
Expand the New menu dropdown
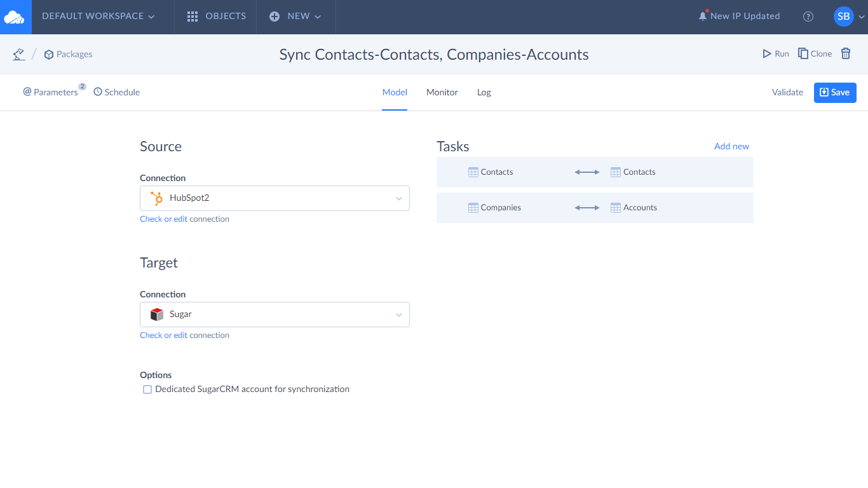pyautogui.click(x=295, y=17)
